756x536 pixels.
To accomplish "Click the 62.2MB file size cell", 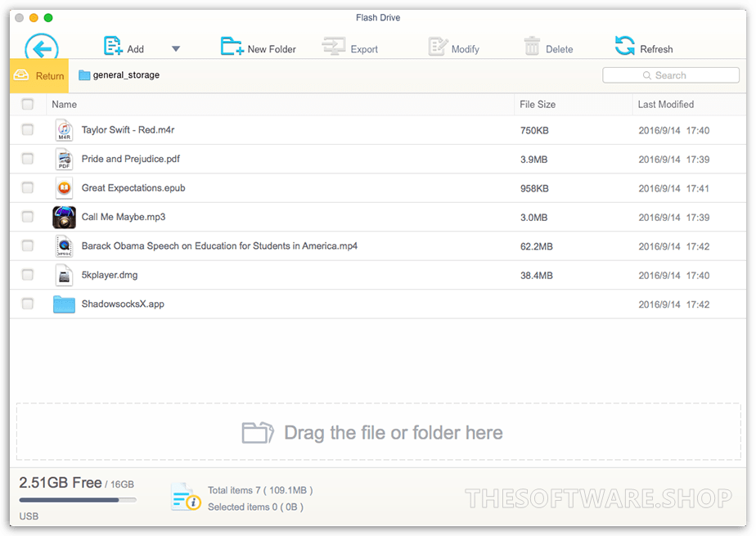I will coord(536,246).
